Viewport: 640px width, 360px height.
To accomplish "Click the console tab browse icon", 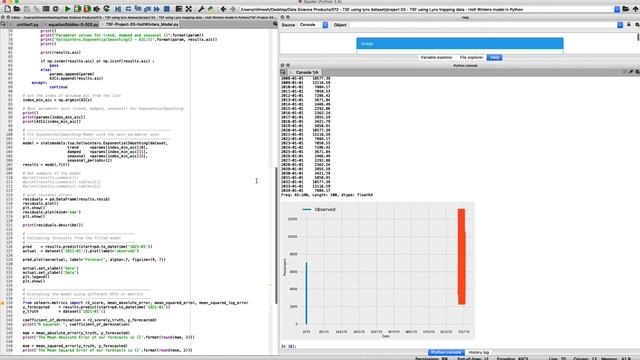I will [283, 72].
